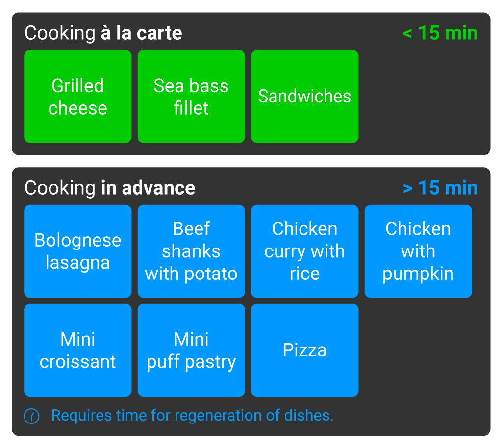Tap the Mini croissant tile
The width and height of the screenshot is (502, 448).
77,350
